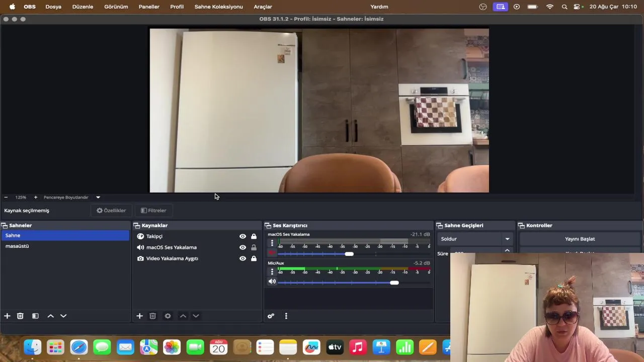The height and width of the screenshot is (362, 644).
Task: Add a new source in Kaynaklar
Action: (x=139, y=316)
